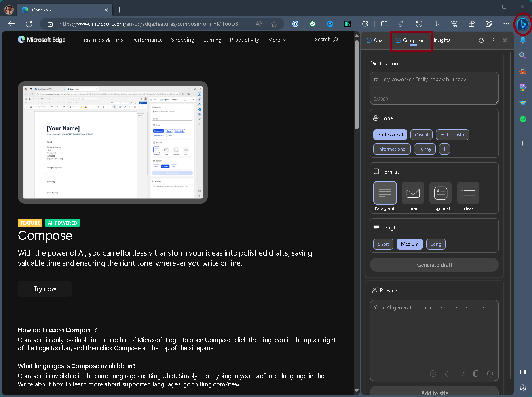Choose Blog post format
Image resolution: width=532 pixels, height=397 pixels.
click(441, 197)
